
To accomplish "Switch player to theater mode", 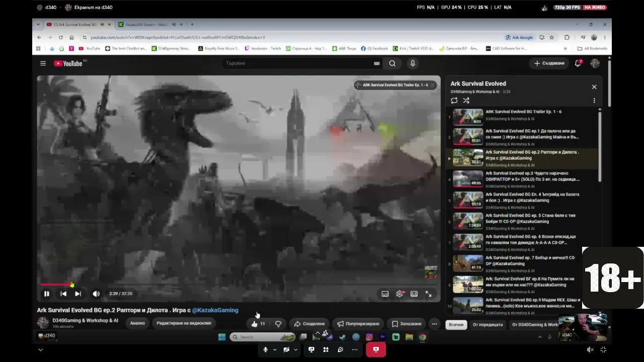I will tap(414, 294).
